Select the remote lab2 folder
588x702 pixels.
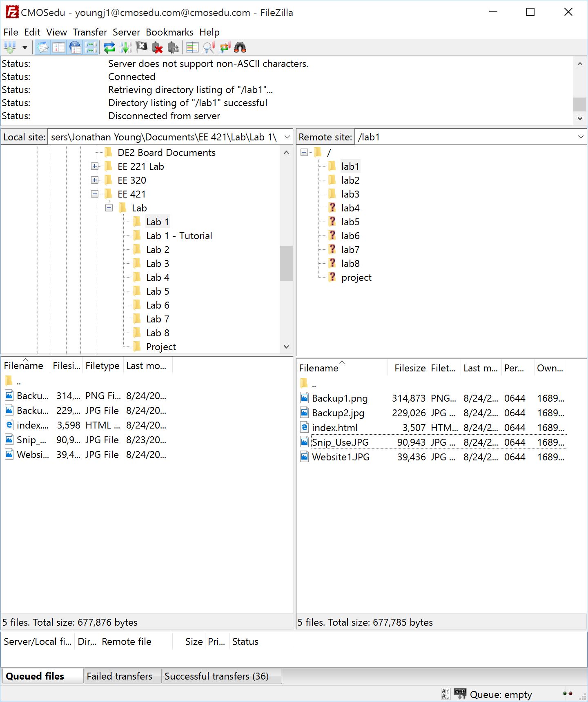(x=350, y=180)
